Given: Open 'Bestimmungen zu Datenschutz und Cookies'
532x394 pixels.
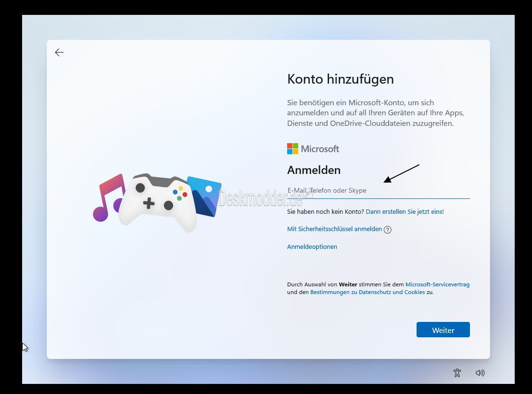Looking at the screenshot, I should coord(367,292).
